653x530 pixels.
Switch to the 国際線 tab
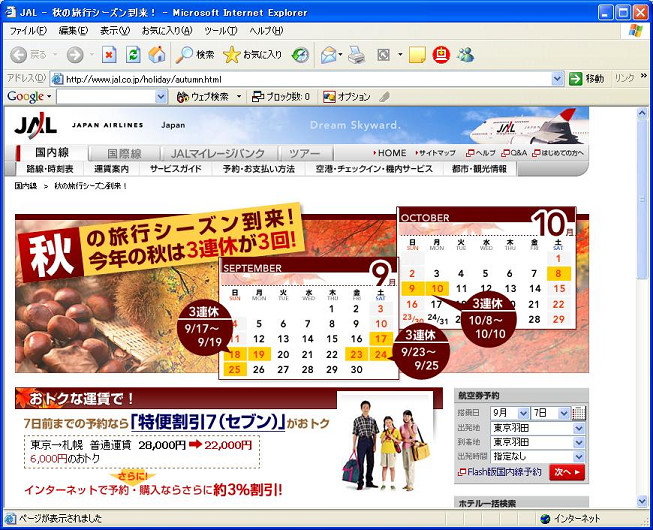124,154
